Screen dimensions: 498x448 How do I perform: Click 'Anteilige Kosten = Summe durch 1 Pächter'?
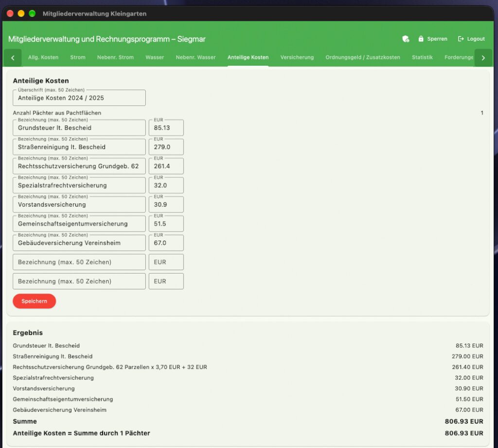click(81, 433)
